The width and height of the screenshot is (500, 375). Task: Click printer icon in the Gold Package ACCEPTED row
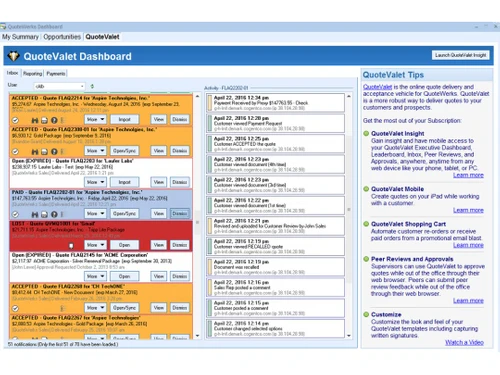tap(44, 152)
